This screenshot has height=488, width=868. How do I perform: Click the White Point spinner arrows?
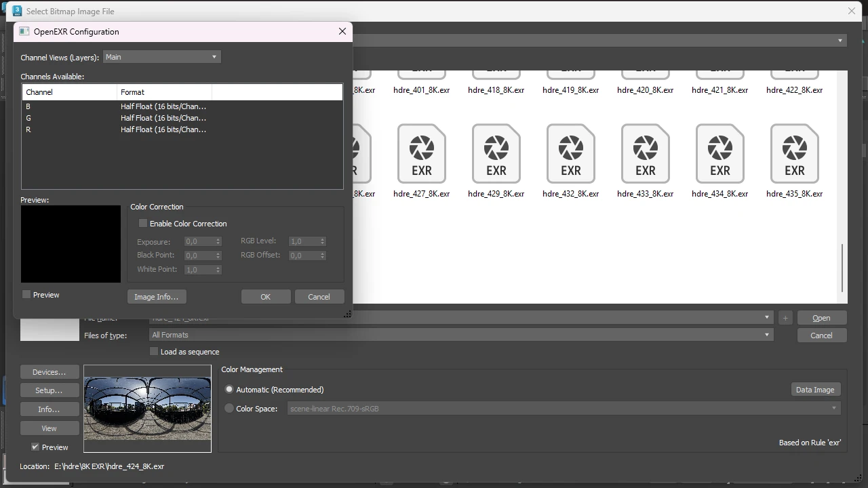[218, 270]
